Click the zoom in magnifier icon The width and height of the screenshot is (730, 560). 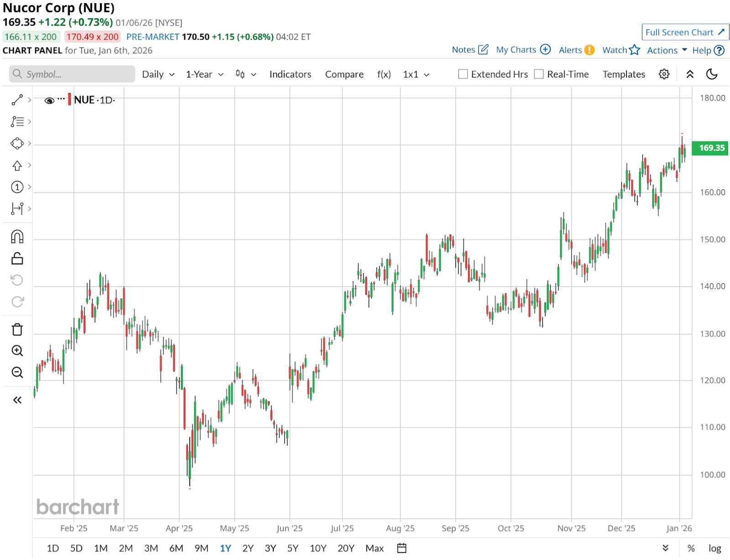(x=17, y=351)
